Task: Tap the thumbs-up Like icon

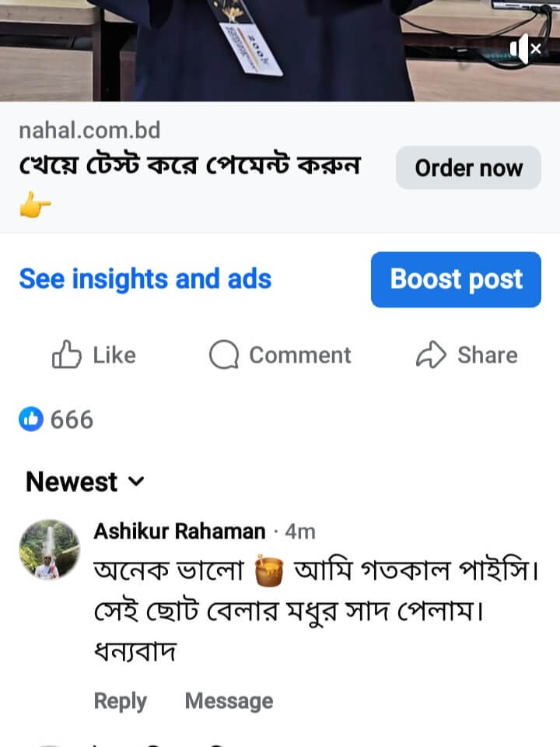Action: (67, 356)
